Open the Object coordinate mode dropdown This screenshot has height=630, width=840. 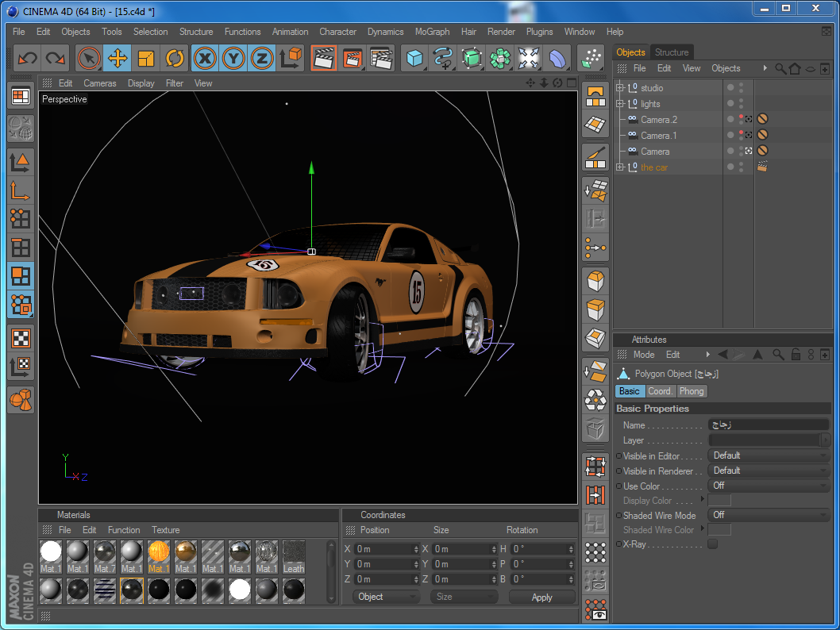pyautogui.click(x=385, y=597)
